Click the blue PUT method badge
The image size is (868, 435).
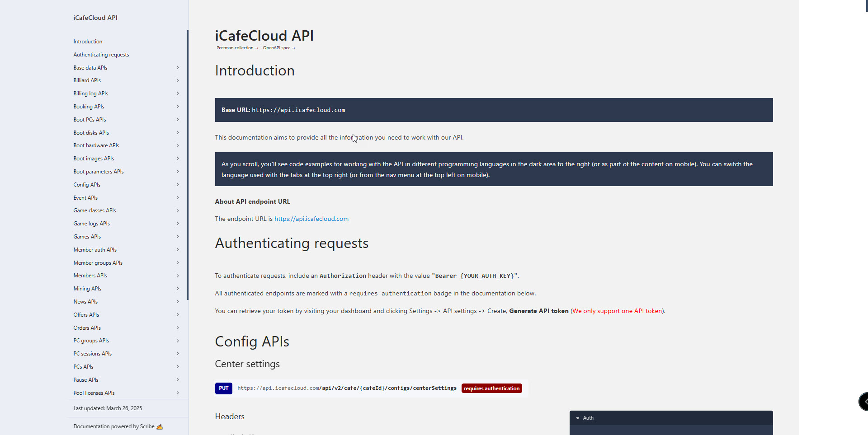[x=224, y=388]
